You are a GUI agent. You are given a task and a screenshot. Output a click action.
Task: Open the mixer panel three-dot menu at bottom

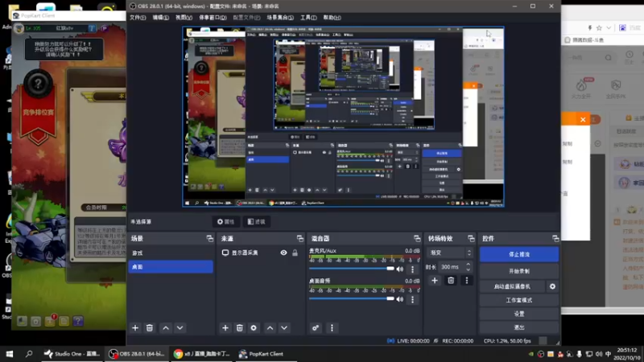[332, 328]
